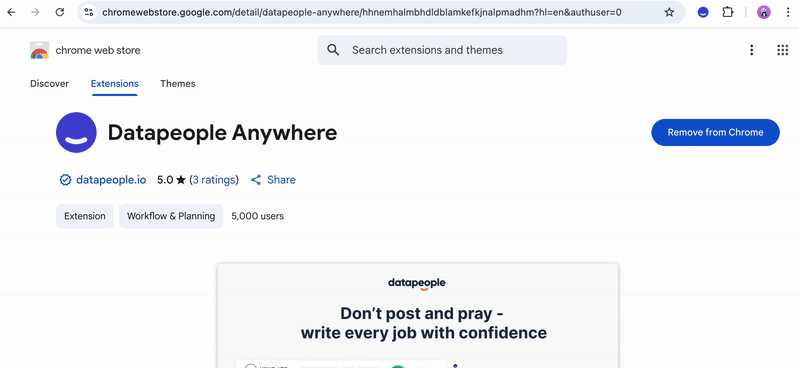The width and height of the screenshot is (799, 368).
Task: Open site information icon in address bar
Action: tap(89, 12)
